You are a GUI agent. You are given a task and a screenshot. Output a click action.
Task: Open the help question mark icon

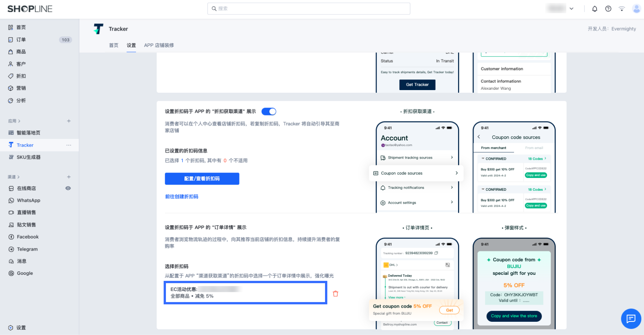tap(608, 9)
